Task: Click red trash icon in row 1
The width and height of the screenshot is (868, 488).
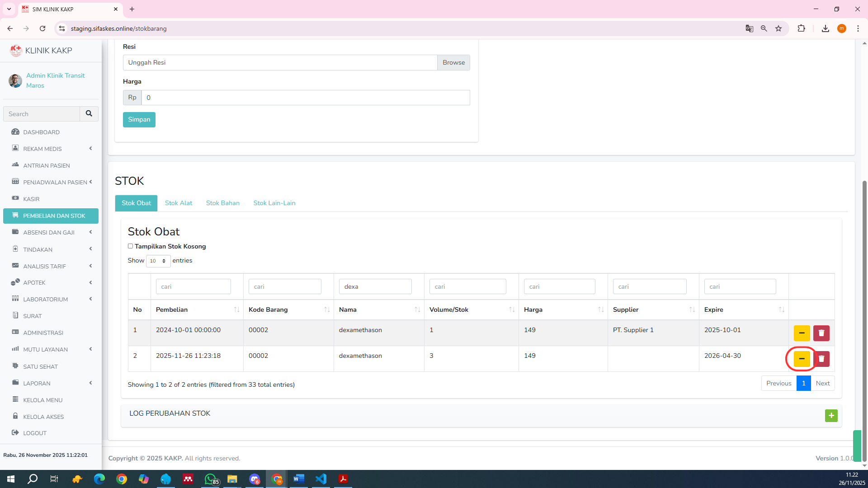Action: (x=821, y=333)
